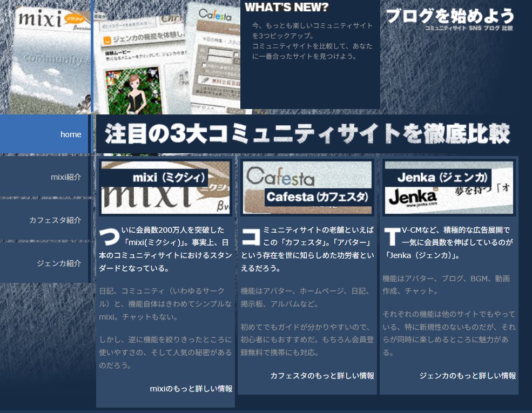Click the text いに会員数200万人を突破した
Viewport: 532px width, 413px height.
click(x=173, y=230)
